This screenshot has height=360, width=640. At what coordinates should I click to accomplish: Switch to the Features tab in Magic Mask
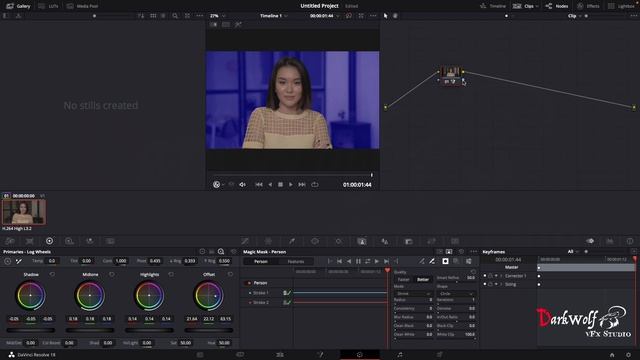pyautogui.click(x=296, y=262)
